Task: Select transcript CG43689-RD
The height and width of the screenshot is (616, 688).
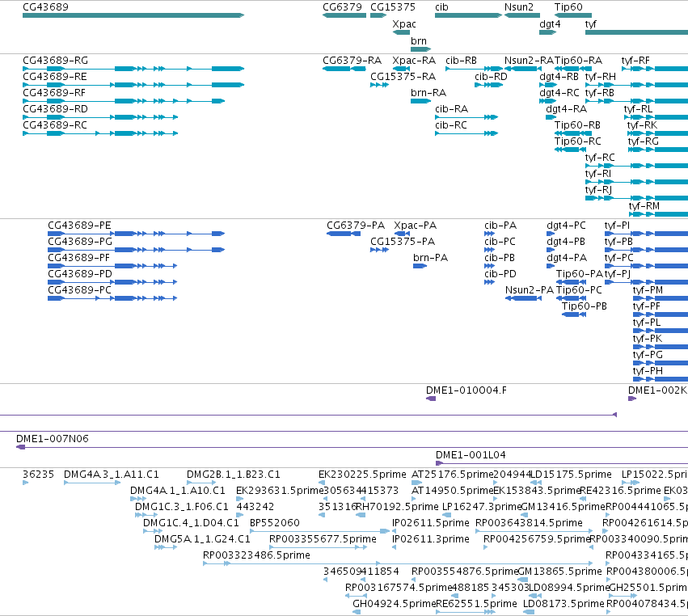Action: point(100,117)
